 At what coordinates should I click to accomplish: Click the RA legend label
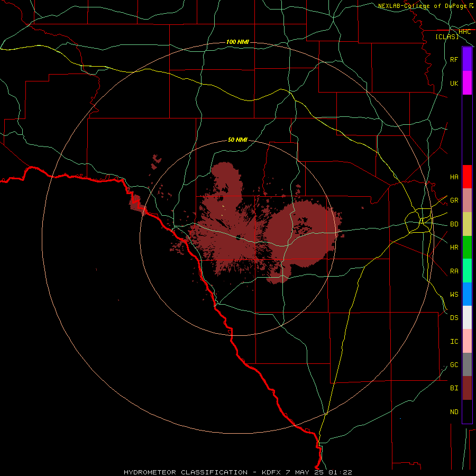pyautogui.click(x=454, y=271)
